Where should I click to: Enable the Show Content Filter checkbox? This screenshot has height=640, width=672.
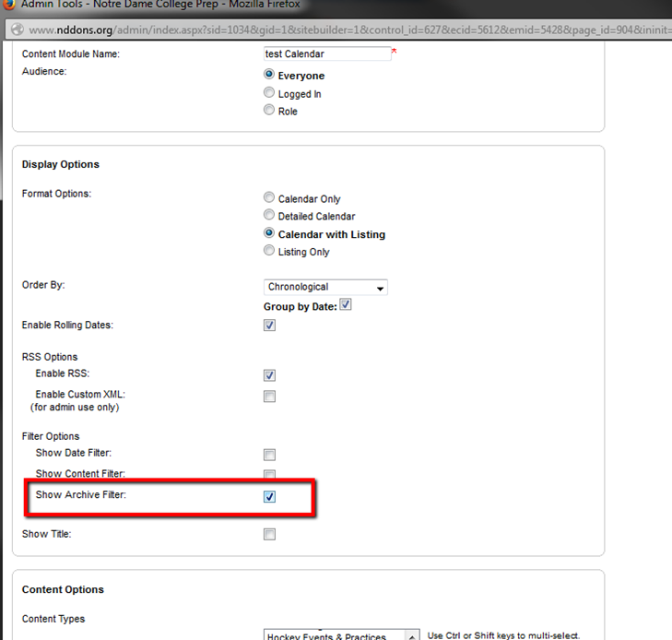[269, 474]
